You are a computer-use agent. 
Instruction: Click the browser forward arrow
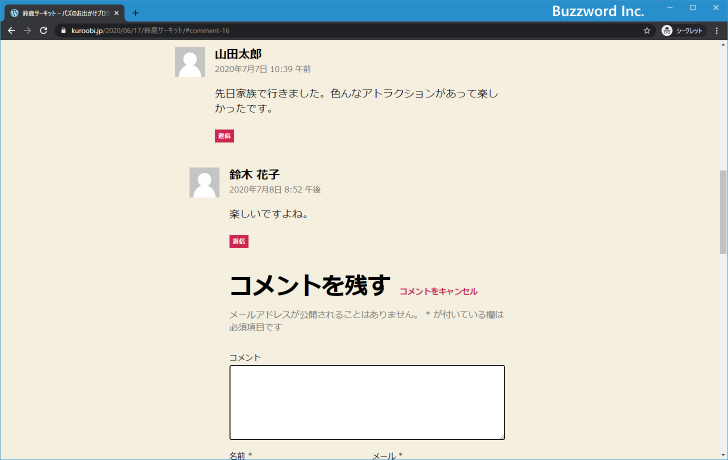tap(27, 31)
